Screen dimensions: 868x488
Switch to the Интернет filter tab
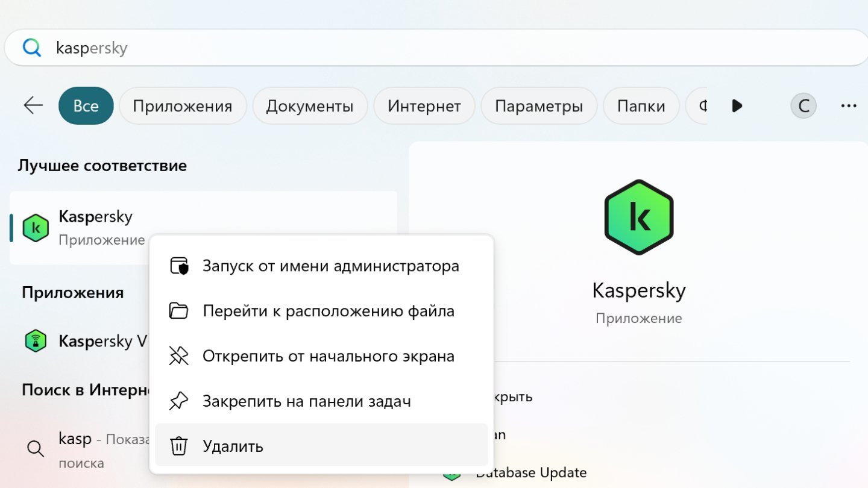coord(424,106)
